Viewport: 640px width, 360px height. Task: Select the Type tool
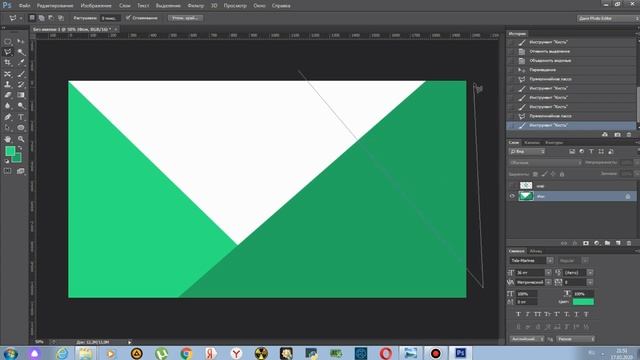click(21, 117)
